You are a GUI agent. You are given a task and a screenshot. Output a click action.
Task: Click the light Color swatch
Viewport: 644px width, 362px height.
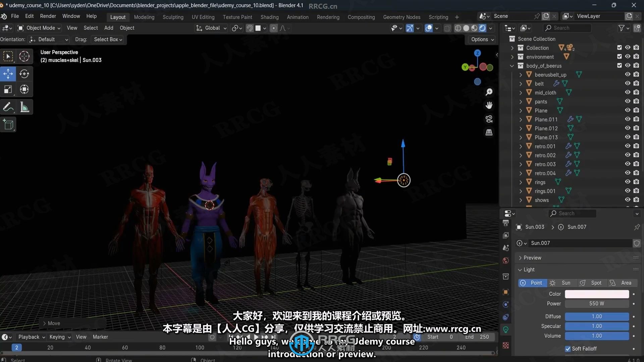click(x=597, y=294)
